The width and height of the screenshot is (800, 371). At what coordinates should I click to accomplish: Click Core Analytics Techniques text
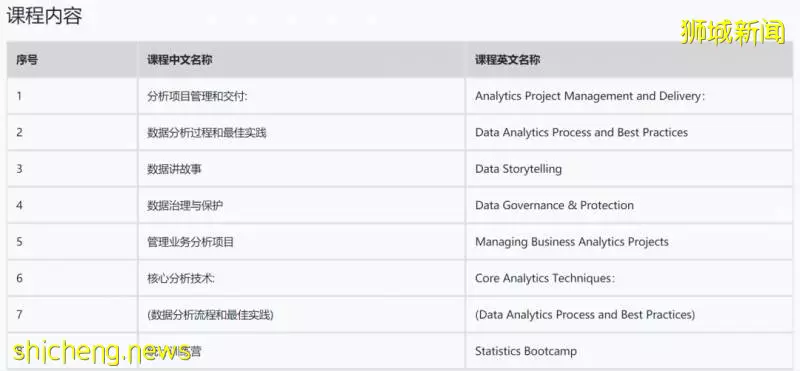pyautogui.click(x=545, y=279)
